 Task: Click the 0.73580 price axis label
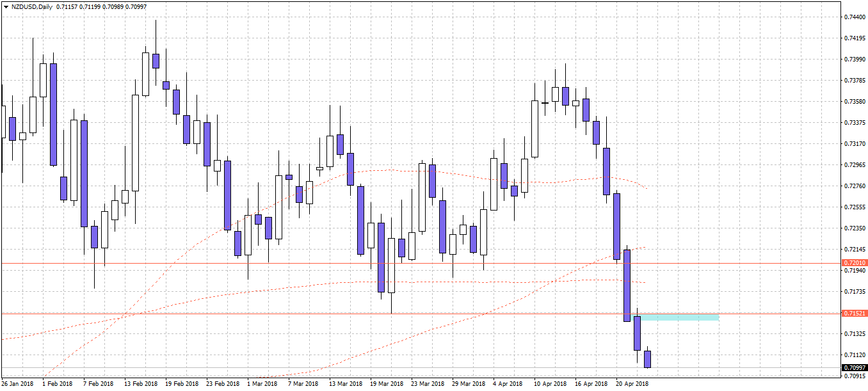tap(855, 101)
